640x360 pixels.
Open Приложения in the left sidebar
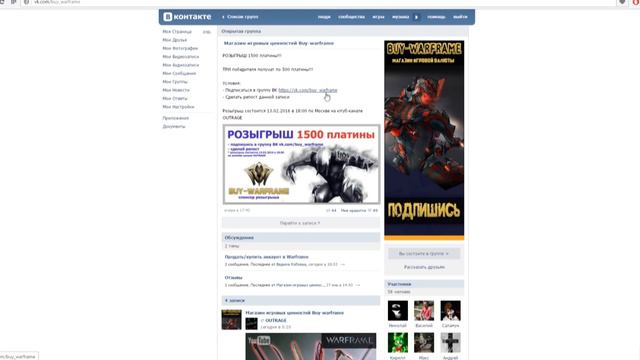(x=176, y=118)
